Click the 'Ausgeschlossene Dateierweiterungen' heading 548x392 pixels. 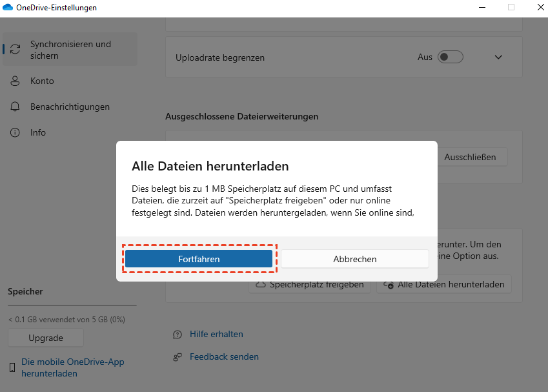242,116
